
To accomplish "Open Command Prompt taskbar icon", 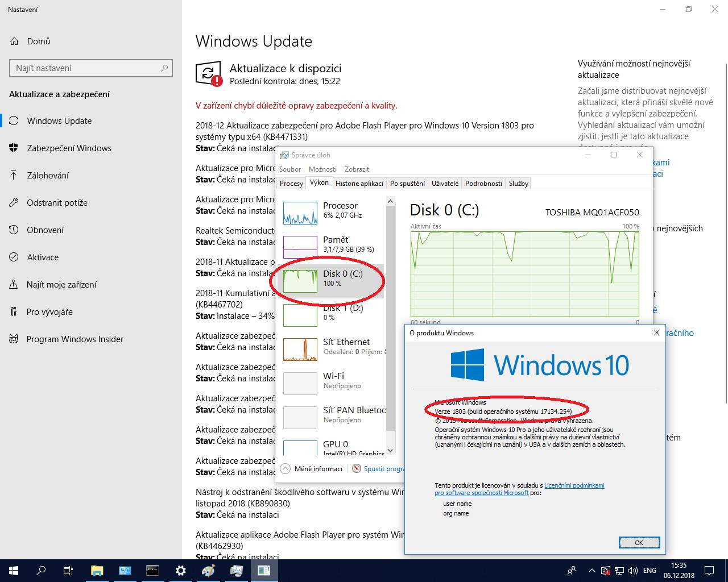I will pos(152,571).
